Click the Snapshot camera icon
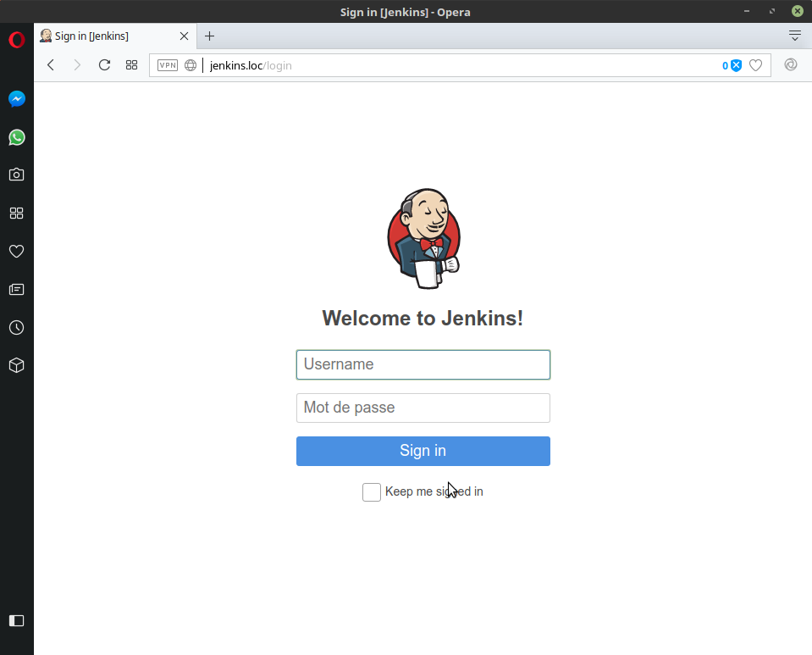Screen dimensions: 812x655 tap(17, 175)
